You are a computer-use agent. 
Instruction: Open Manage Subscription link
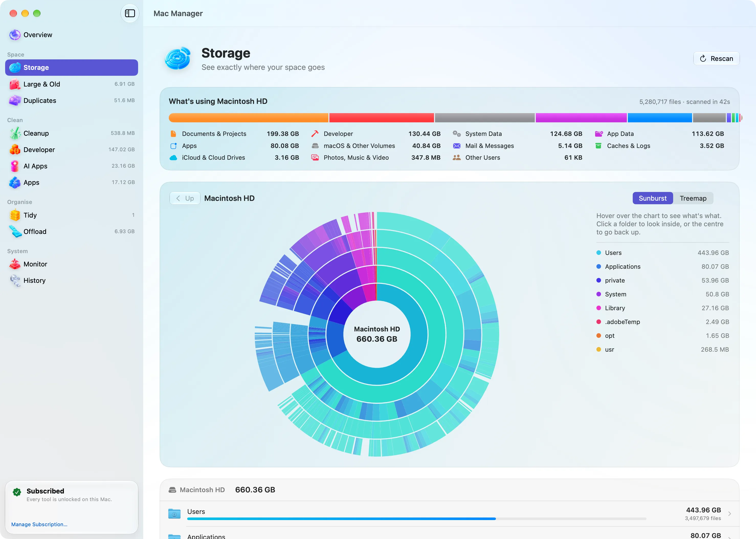pyautogui.click(x=39, y=524)
